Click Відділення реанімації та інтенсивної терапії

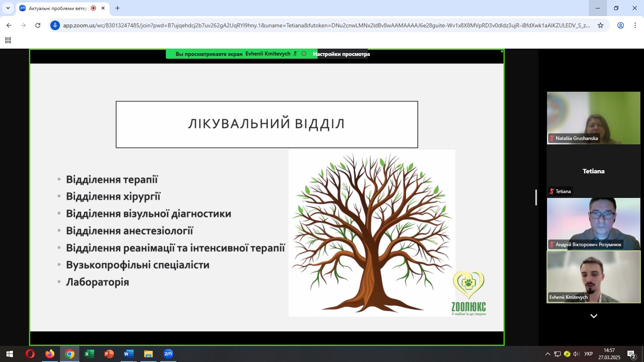[x=175, y=248]
